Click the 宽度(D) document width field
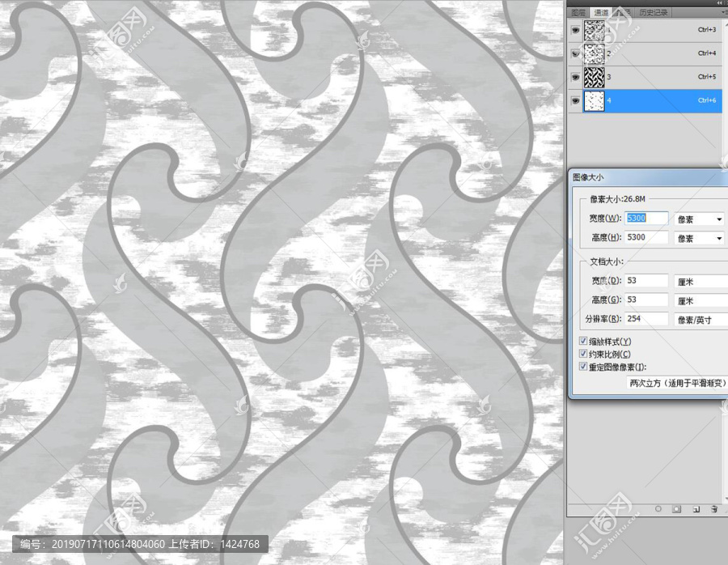 coord(646,280)
